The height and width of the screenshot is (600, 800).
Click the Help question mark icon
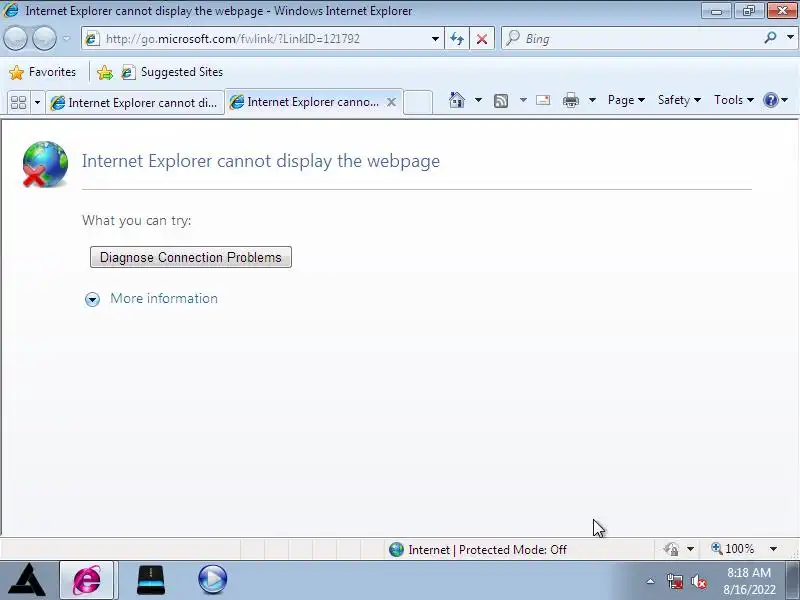(x=770, y=100)
